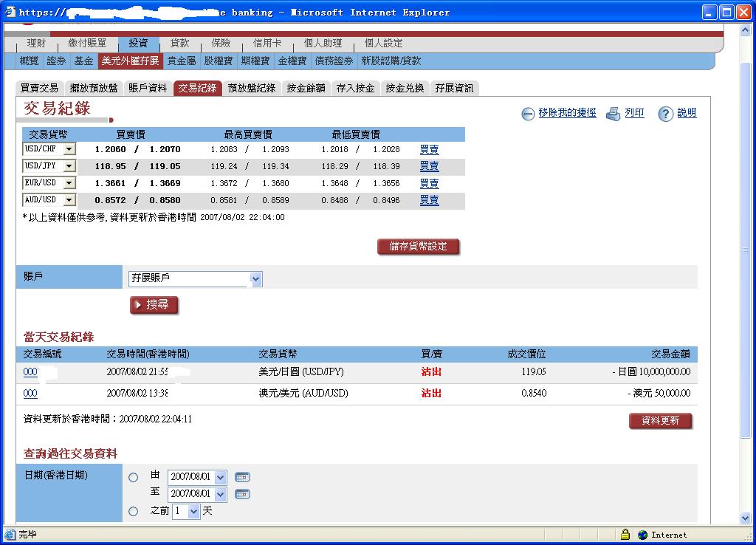Screen dimensions: 756x545
Task: Select the 之前 days radio button
Action: point(134,511)
